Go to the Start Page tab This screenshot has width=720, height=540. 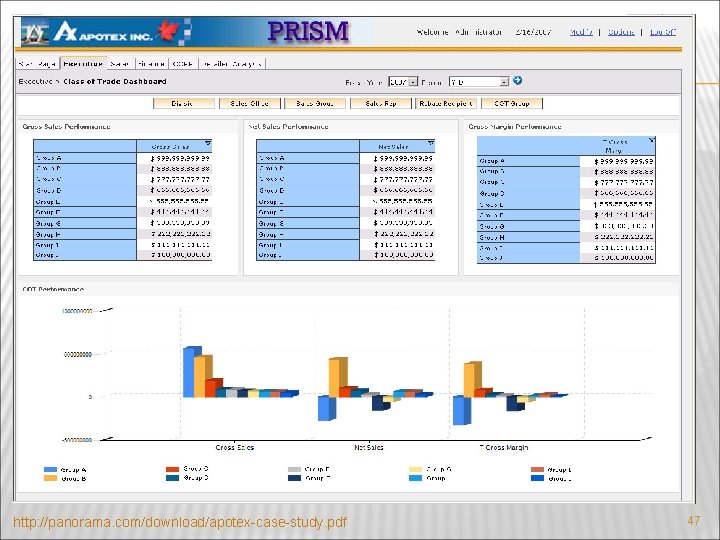[x=38, y=64]
